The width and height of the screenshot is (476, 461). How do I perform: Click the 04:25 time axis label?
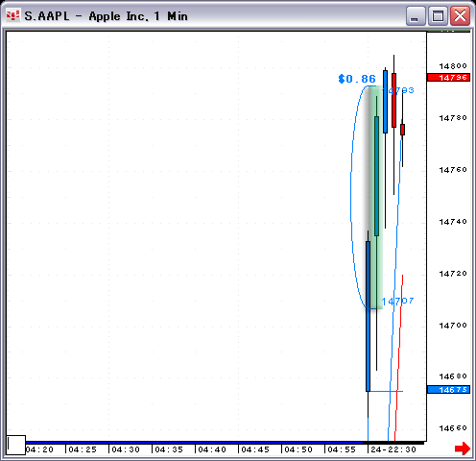[83, 449]
